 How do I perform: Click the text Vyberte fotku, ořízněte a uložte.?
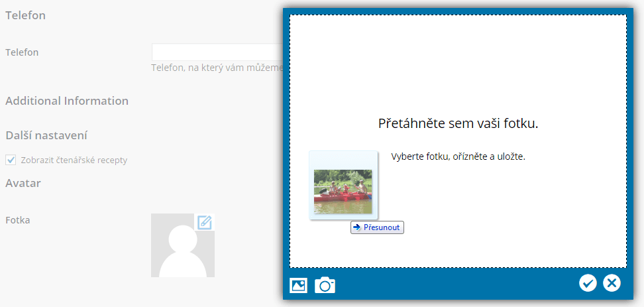click(x=458, y=157)
